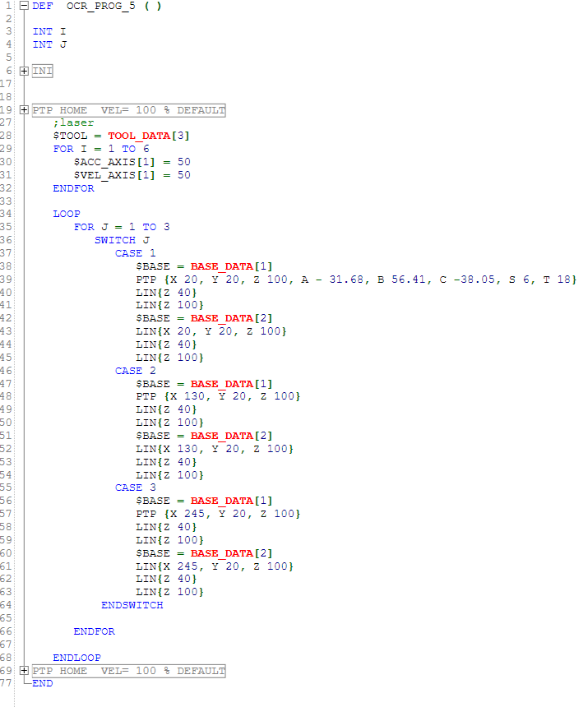Click the B 56.41 value on line 39

[x=401, y=280]
